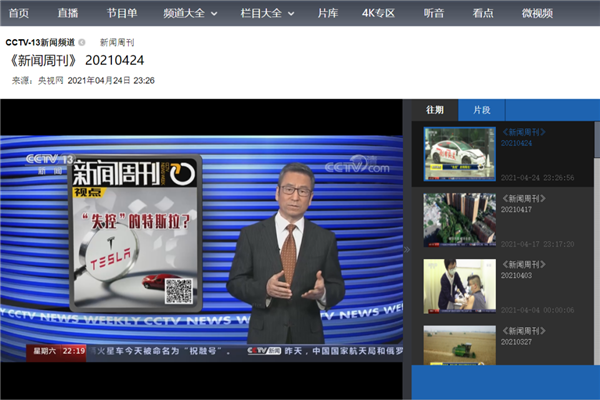Open the 微视频 short videos page
600x400 pixels.
point(541,13)
